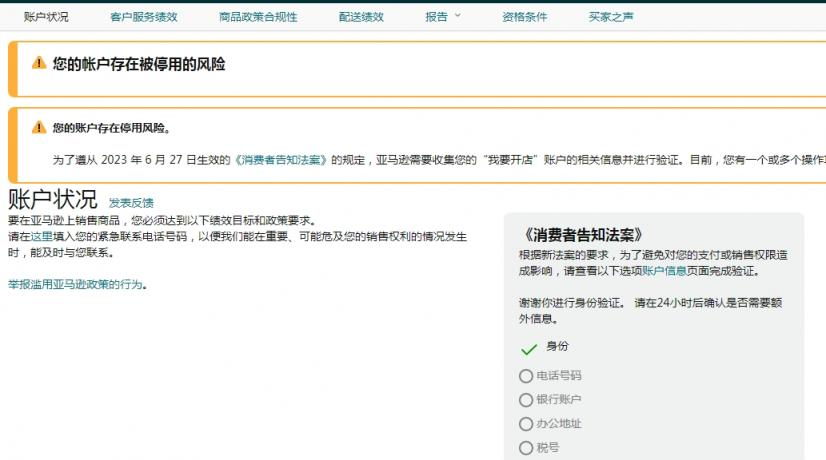This screenshot has width=826, height=460.
Task: Open 账户信息 link in the side panel
Action: (x=664, y=271)
